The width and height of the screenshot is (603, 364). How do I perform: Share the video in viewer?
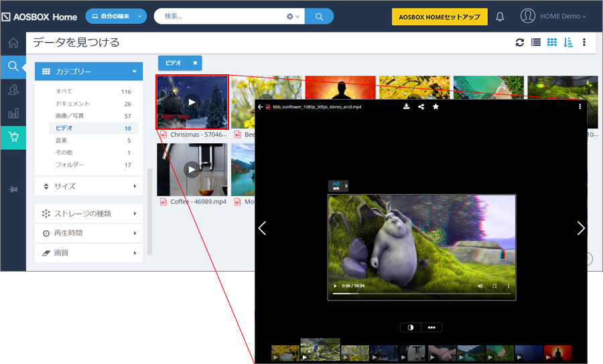pyautogui.click(x=421, y=107)
